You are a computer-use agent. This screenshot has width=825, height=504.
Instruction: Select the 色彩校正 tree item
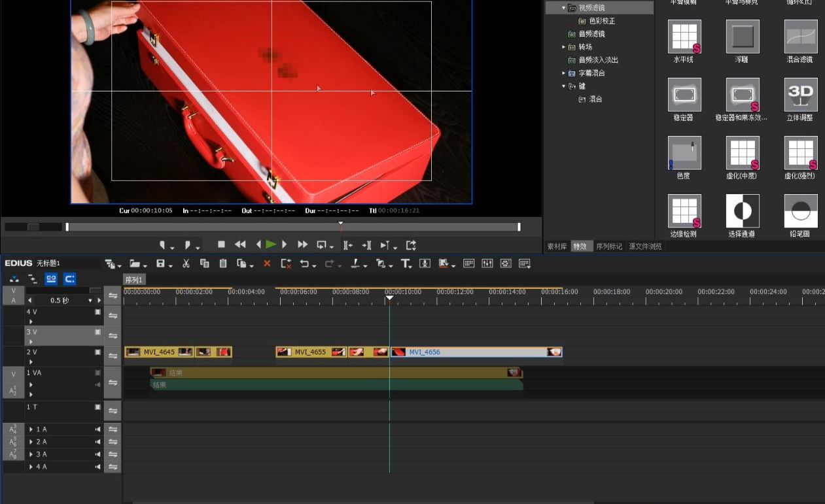[602, 21]
